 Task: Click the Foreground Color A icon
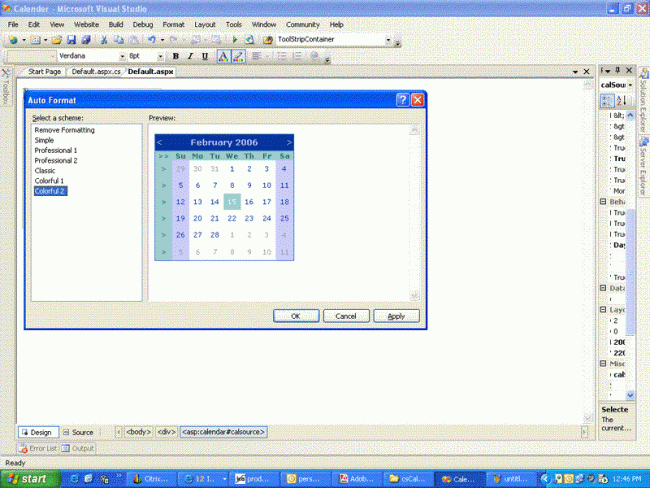pos(223,56)
